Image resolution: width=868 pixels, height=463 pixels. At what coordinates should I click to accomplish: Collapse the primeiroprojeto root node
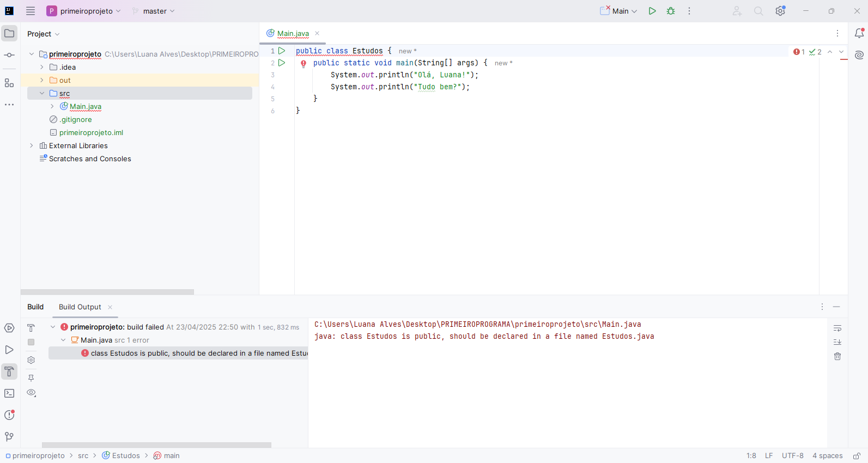[x=32, y=54]
